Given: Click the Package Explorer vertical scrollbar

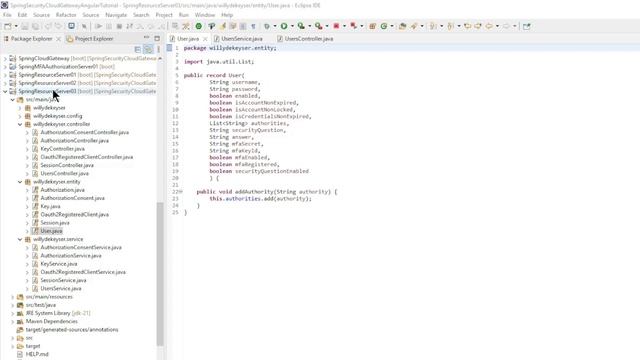Looking at the screenshot, I should coord(160,273).
